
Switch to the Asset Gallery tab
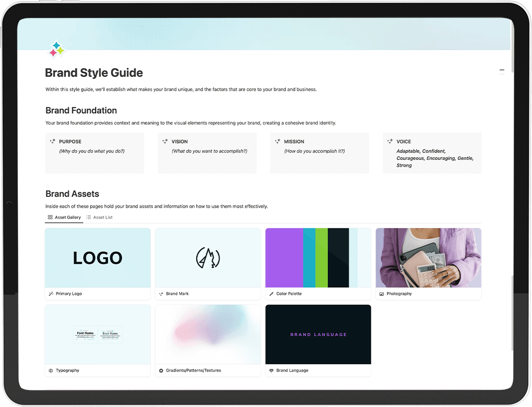64,217
